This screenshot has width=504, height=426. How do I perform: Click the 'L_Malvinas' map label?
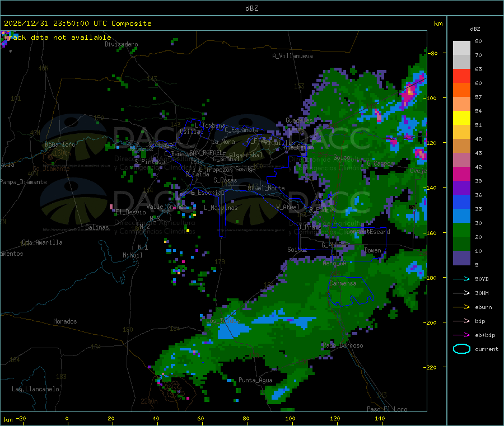[221, 208]
